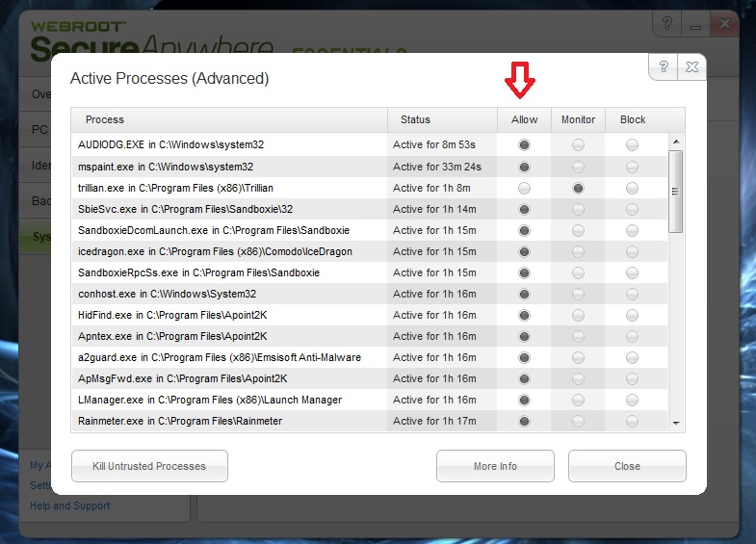Block the mspaint.exe process
The height and width of the screenshot is (544, 756).
pos(632,167)
